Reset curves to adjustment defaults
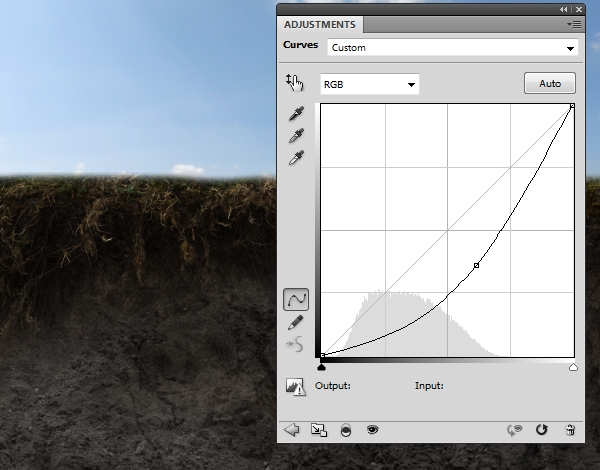600x470 pixels. (541, 430)
